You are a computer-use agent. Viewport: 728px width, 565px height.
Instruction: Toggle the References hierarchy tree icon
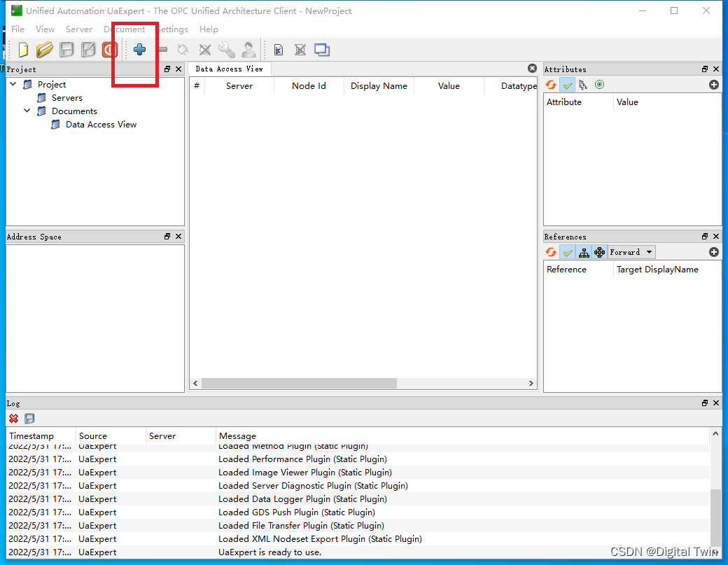(x=584, y=252)
